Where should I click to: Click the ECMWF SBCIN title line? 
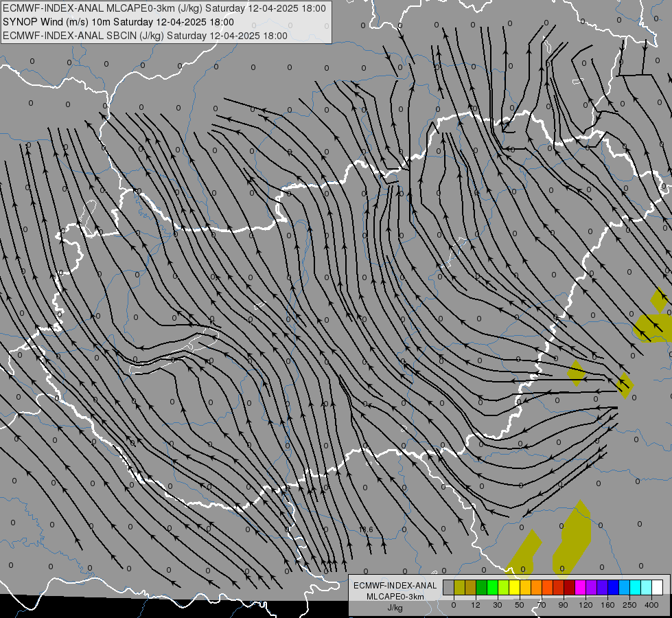[145, 36]
